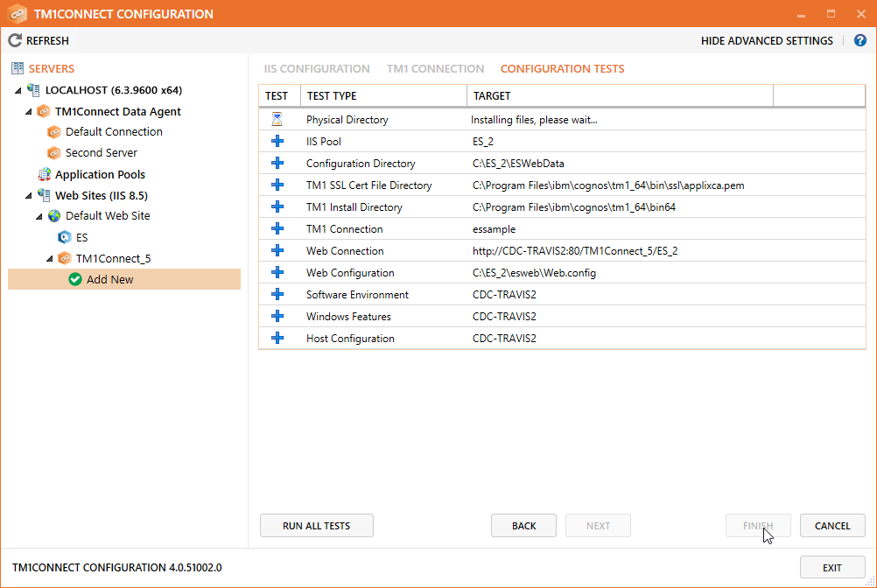Viewport: 877px width, 588px height.
Task: Click the LOCALHOST server icon
Action: (33, 90)
